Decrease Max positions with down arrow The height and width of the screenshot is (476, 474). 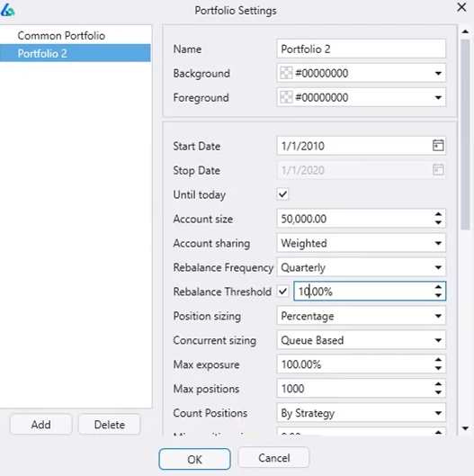(x=438, y=392)
